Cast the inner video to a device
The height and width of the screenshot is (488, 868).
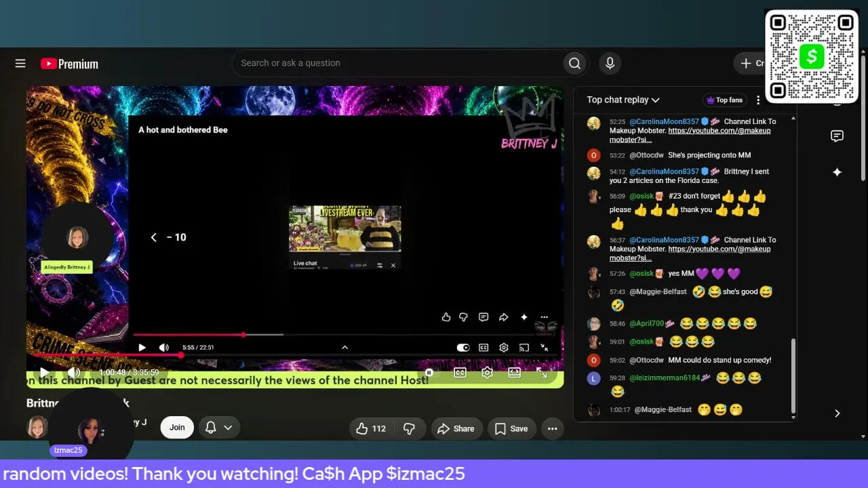[524, 348]
